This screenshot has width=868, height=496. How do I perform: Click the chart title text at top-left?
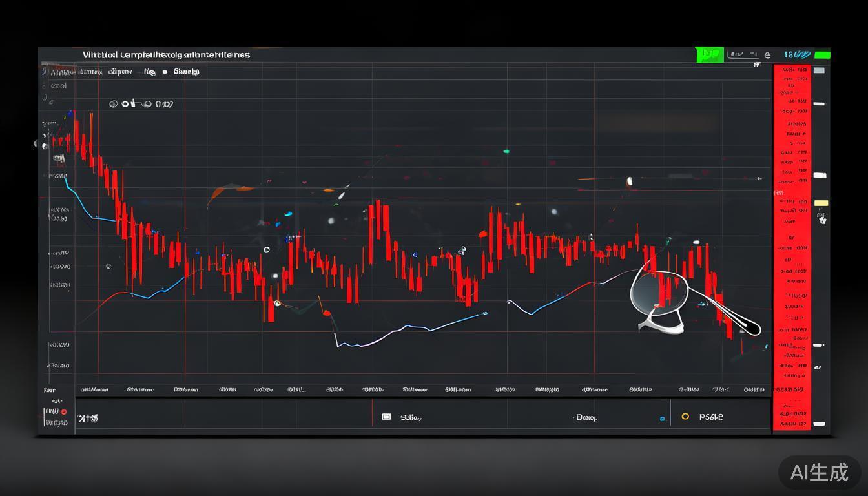(166, 55)
